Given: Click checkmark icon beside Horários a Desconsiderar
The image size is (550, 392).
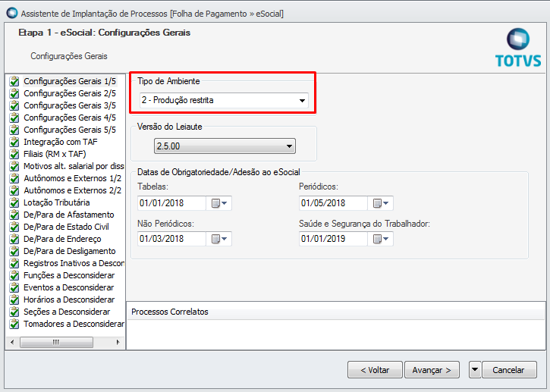Looking at the screenshot, I should point(14,299).
